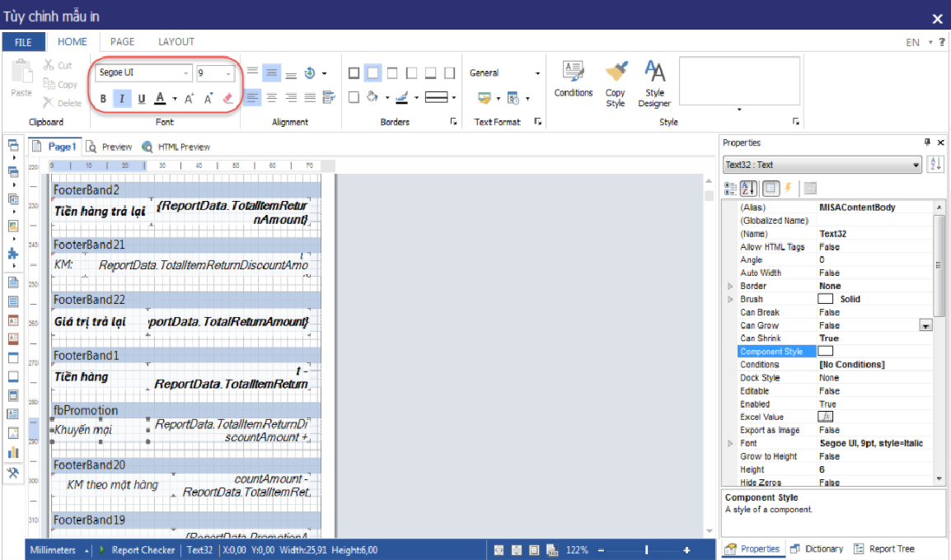Pin the Properties panel
This screenshot has width=951, height=560.
coord(927,142)
